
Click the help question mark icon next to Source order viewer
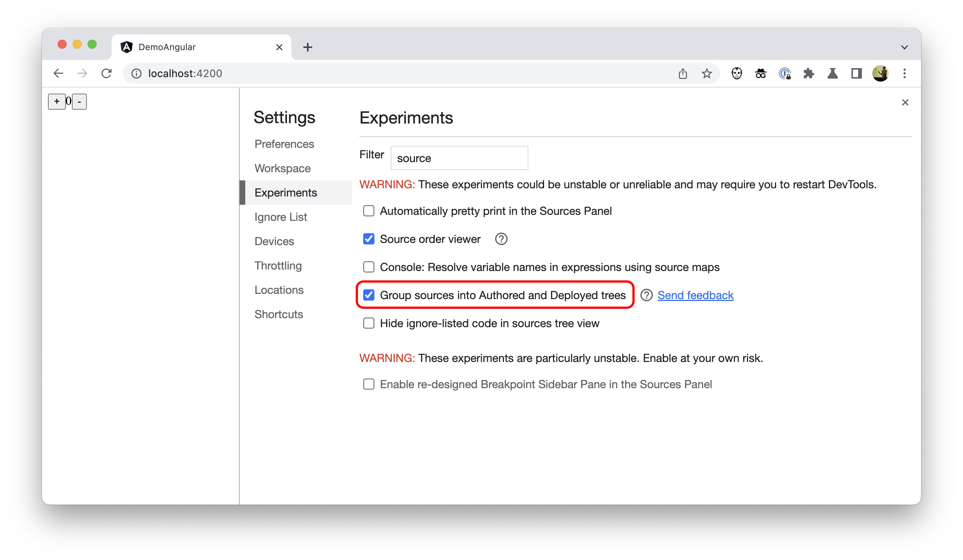[x=502, y=239]
